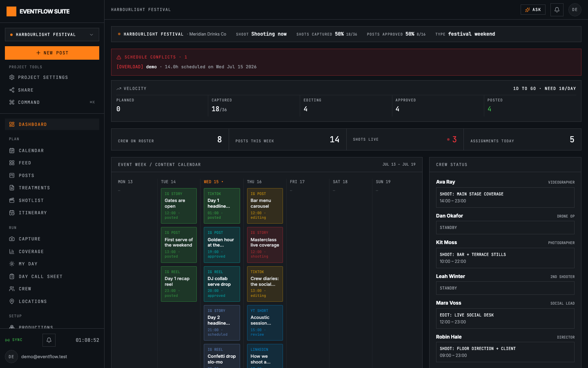Open Dan Okafor's Standby status box

pyautogui.click(x=505, y=228)
